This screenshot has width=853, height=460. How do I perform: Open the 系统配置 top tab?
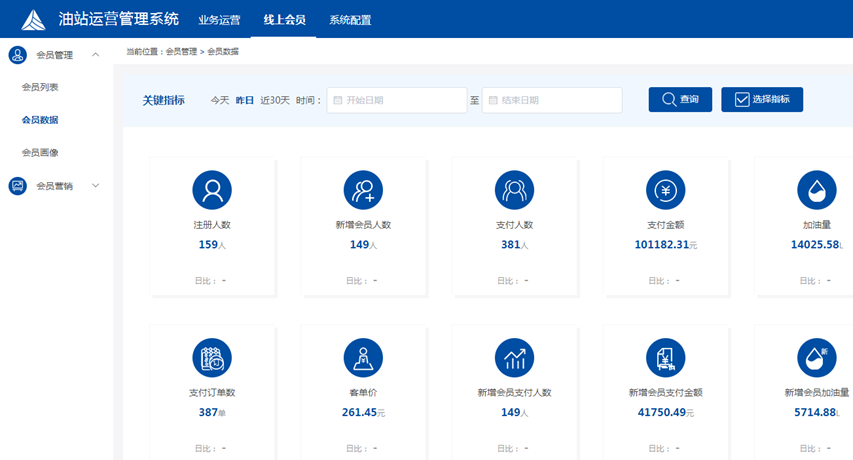(x=350, y=20)
